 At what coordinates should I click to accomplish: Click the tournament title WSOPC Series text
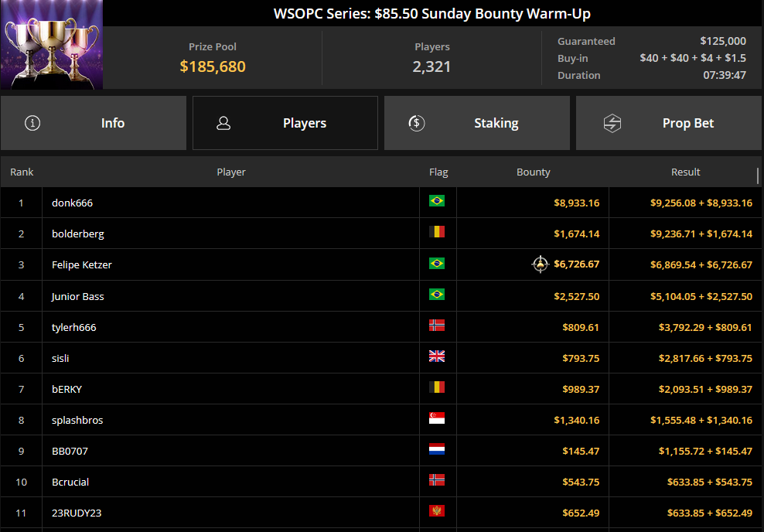pyautogui.click(x=431, y=13)
